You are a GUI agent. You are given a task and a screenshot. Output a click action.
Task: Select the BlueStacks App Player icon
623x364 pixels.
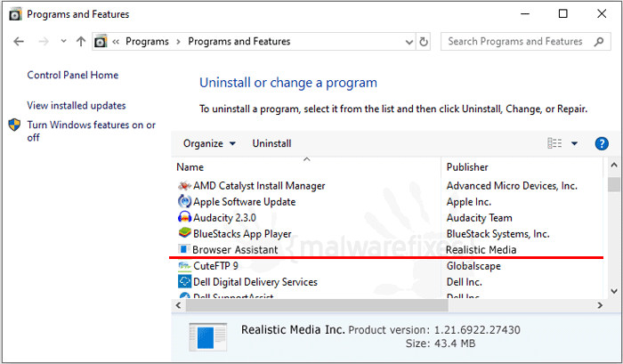click(x=184, y=233)
